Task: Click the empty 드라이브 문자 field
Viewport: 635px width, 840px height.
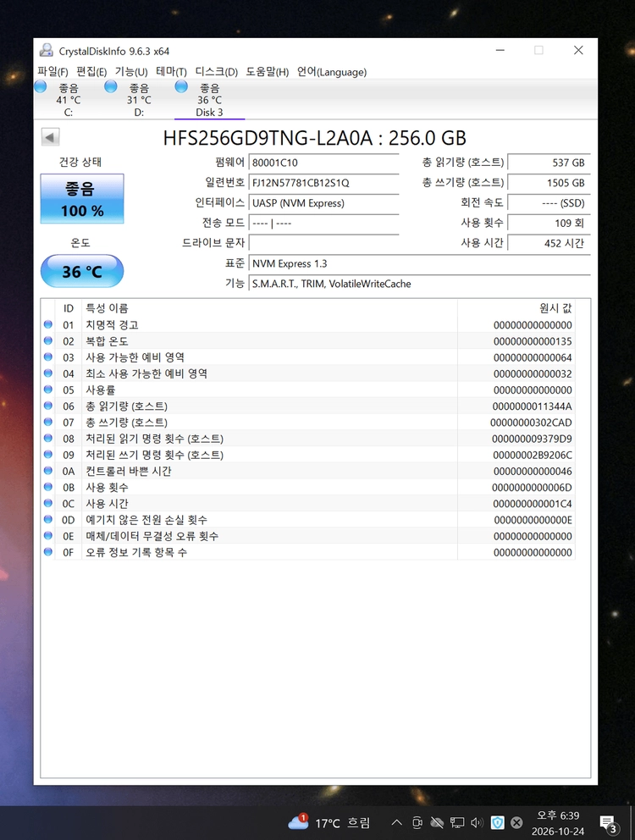Action: 323,243
